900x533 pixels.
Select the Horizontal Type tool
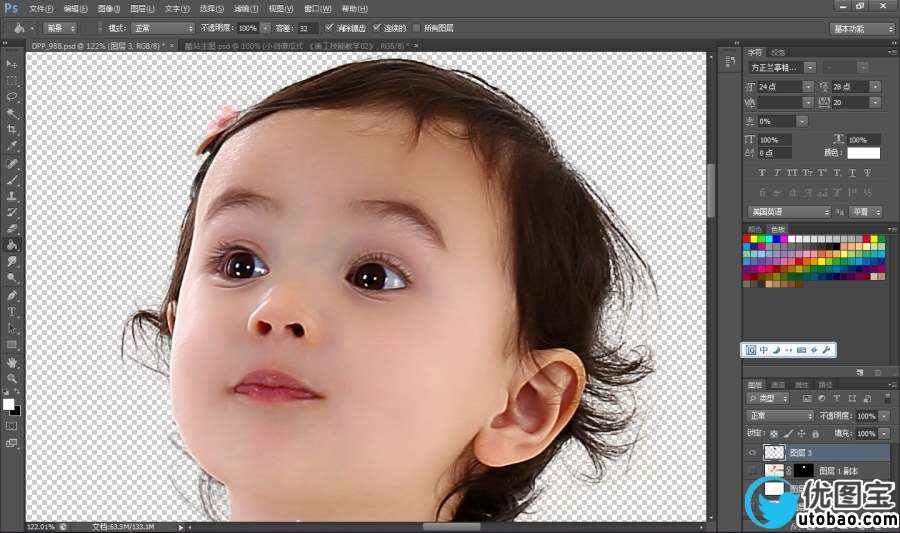tap(11, 312)
